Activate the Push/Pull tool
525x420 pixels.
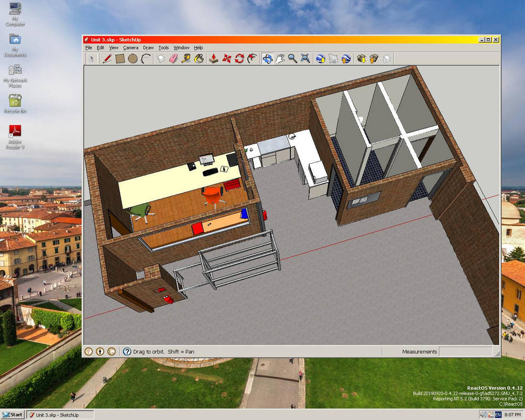click(213, 59)
